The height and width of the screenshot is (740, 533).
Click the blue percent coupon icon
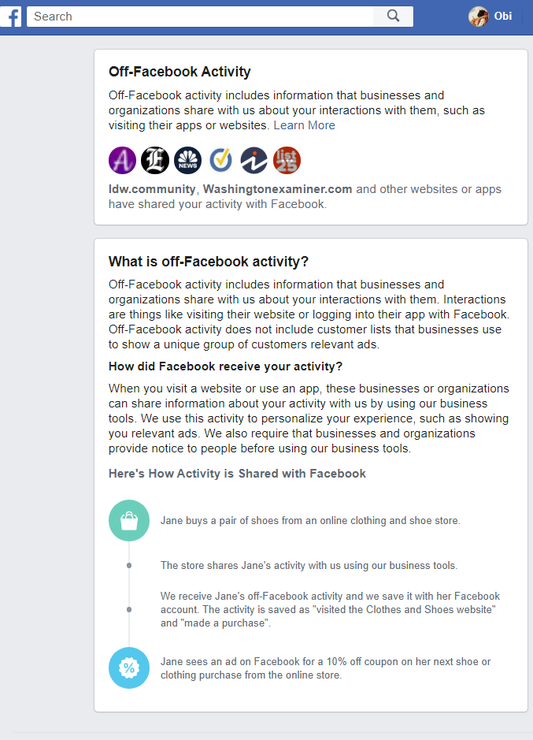point(129,668)
